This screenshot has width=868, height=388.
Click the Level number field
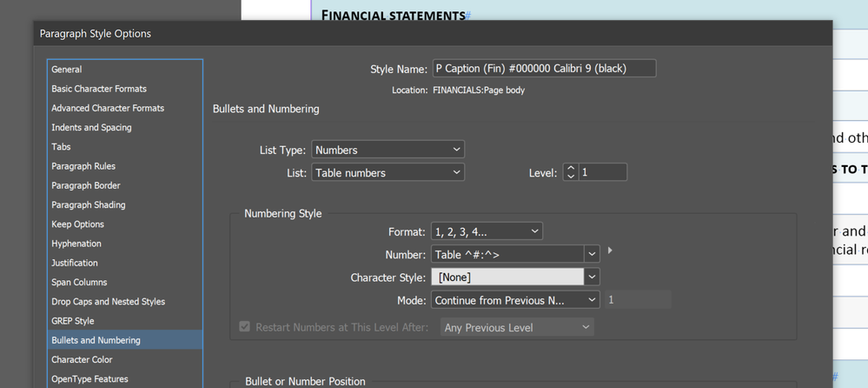click(602, 172)
